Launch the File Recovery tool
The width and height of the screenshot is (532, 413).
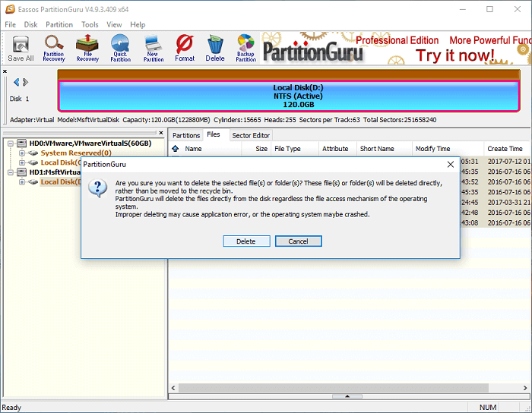[x=87, y=49]
